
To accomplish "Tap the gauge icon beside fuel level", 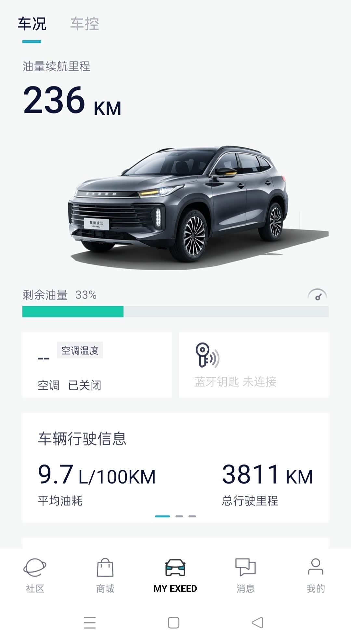I will click(317, 295).
